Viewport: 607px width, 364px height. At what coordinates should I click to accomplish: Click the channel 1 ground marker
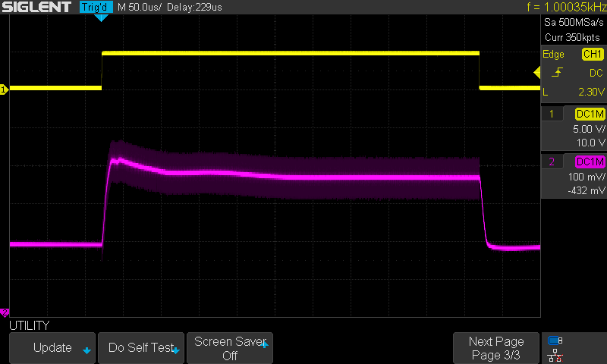(4, 89)
